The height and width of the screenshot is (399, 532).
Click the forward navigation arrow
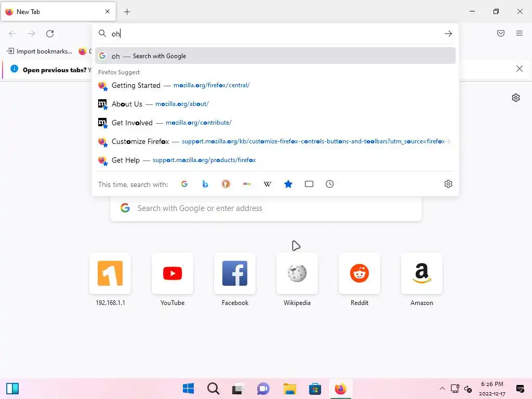31,34
